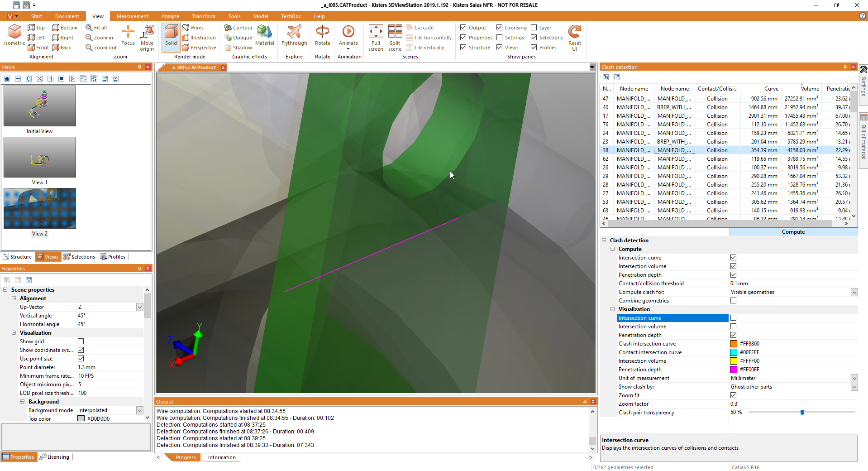Image resolution: width=868 pixels, height=471 pixels.
Task: Toggle Licensing pane checkbox
Action: (x=499, y=28)
